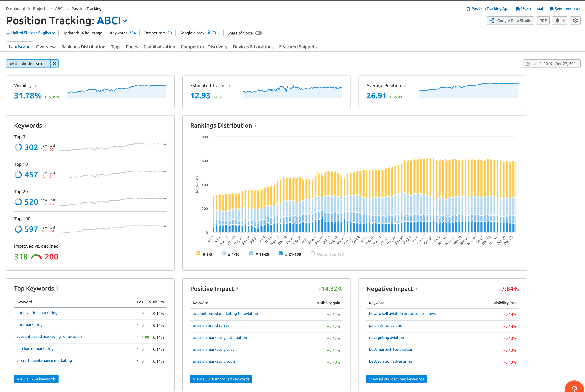The image size is (585, 392).
Task: Open keyword paid ads for aviation
Action: [x=386, y=326]
